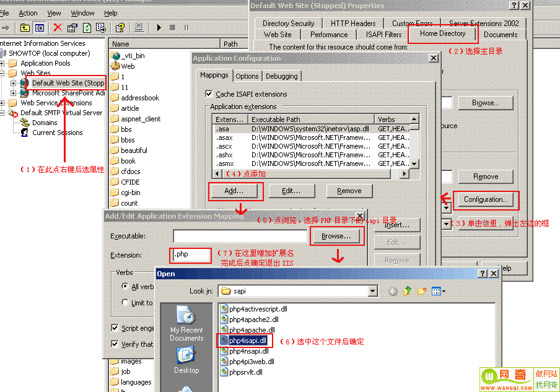Open the Window menu

point(82,13)
